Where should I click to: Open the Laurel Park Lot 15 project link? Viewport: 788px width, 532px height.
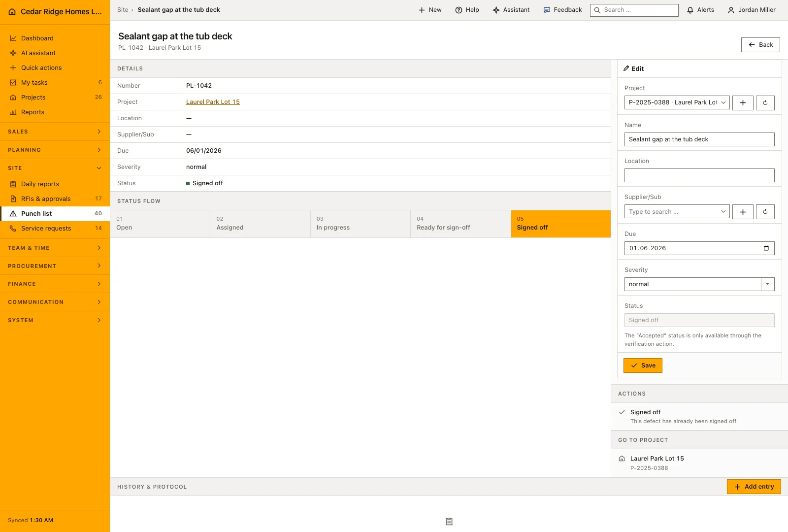[213, 102]
